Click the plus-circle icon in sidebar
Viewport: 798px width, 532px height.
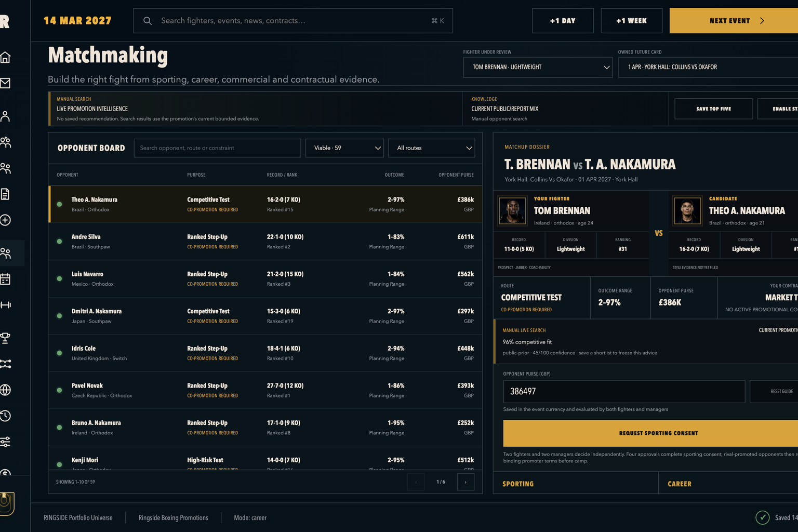click(x=5, y=220)
